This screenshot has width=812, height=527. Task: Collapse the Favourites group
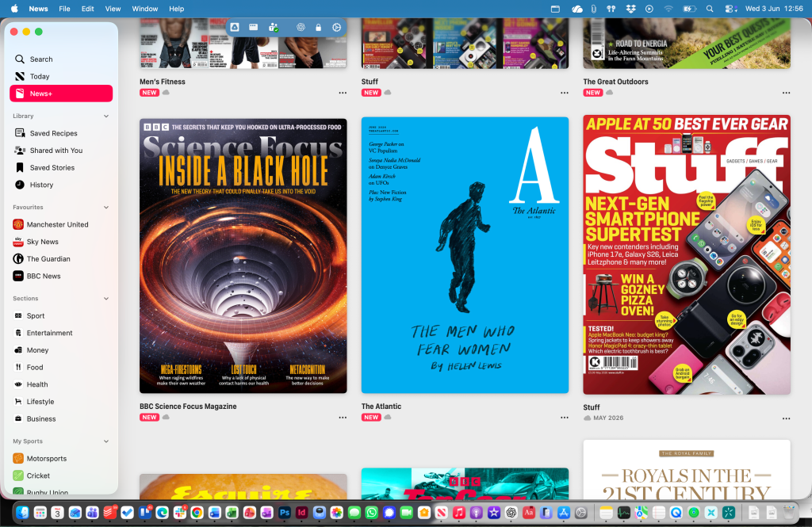point(106,207)
